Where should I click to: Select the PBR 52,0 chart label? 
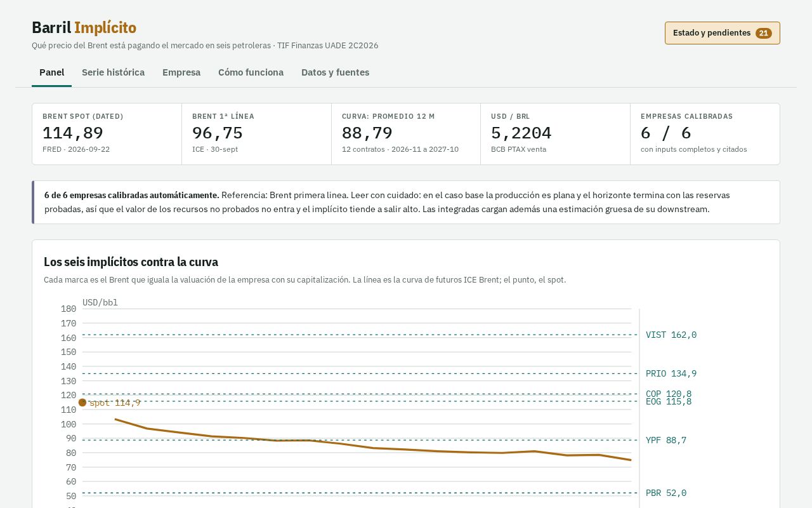coord(666,493)
